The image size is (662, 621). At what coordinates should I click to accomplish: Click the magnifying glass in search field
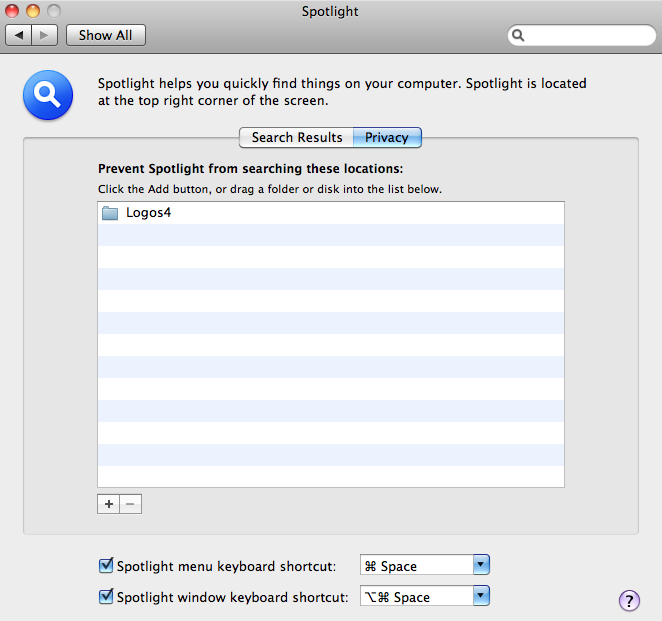(518, 35)
